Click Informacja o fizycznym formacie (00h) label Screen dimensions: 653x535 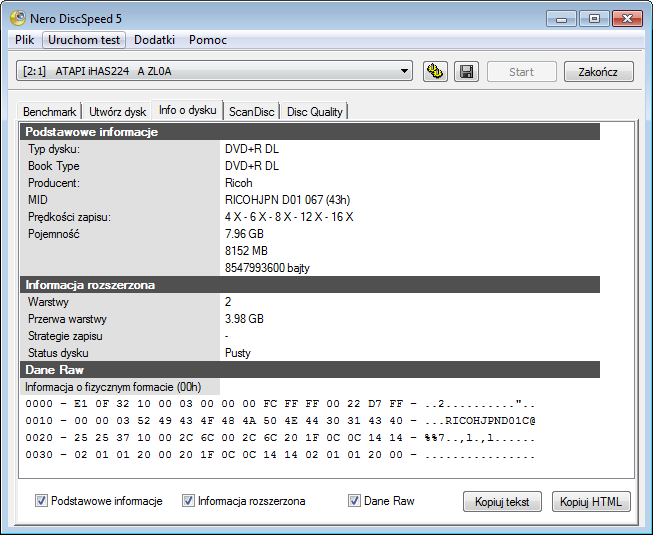[113, 387]
